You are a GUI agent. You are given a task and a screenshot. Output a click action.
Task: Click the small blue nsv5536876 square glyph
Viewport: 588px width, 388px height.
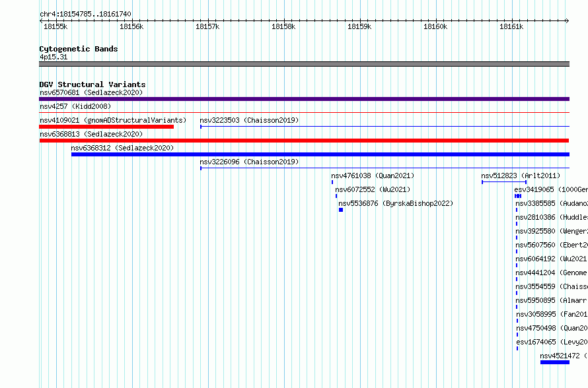(x=341, y=210)
